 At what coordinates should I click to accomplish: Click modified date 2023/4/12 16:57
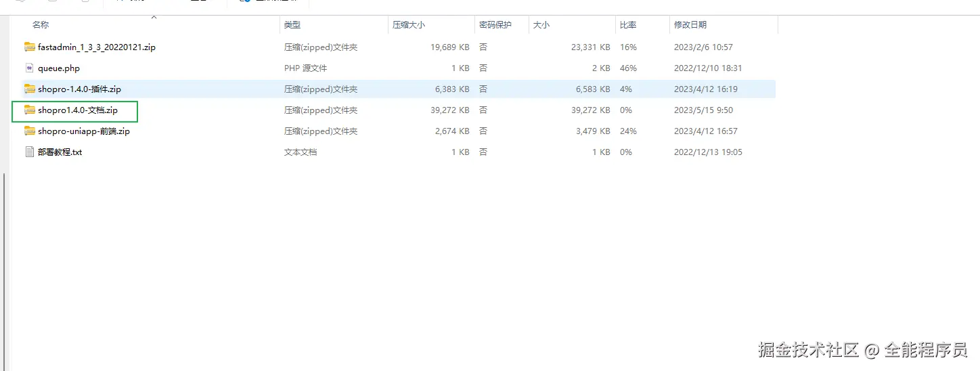(x=706, y=131)
